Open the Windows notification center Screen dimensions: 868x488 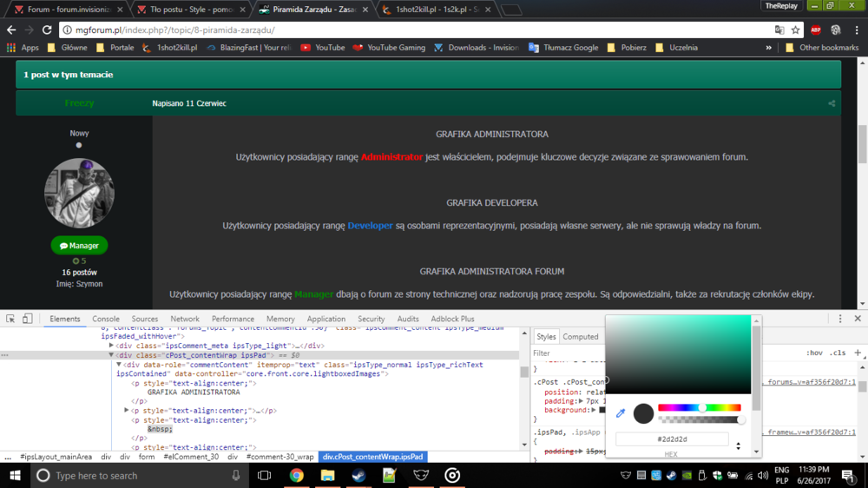click(847, 475)
